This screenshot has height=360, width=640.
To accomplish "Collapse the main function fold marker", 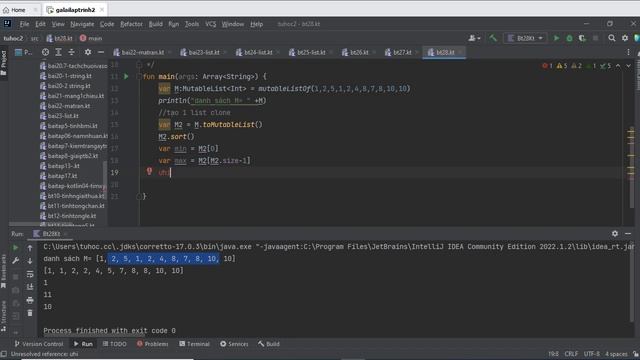I will coord(139,76).
